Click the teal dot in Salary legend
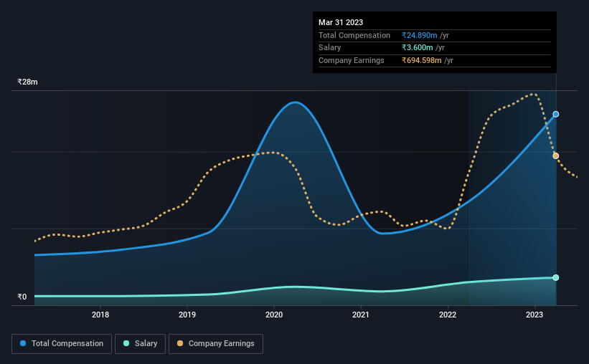The image size is (589, 364). point(126,343)
